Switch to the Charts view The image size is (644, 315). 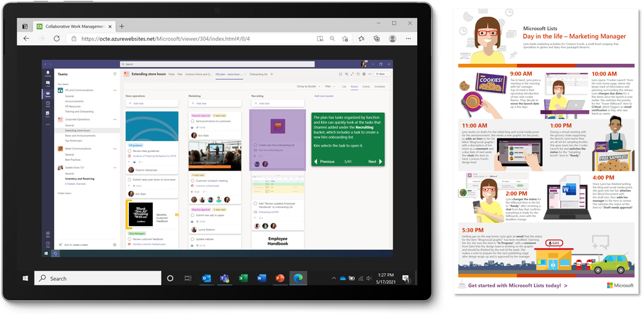[366, 86]
